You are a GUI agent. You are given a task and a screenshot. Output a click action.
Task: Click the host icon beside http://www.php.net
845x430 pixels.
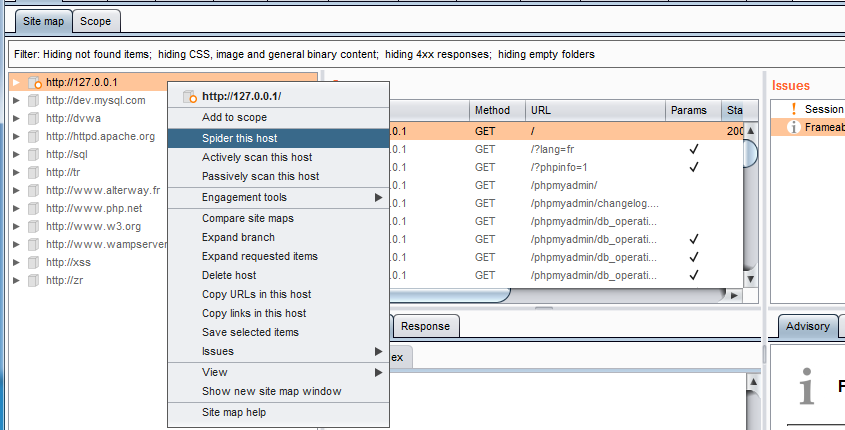click(33, 209)
